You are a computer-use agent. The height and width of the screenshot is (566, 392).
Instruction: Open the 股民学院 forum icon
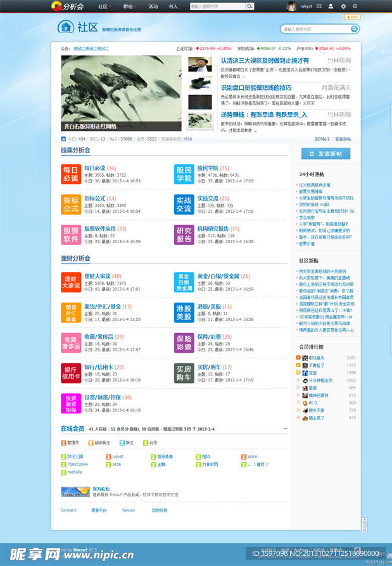click(x=184, y=174)
